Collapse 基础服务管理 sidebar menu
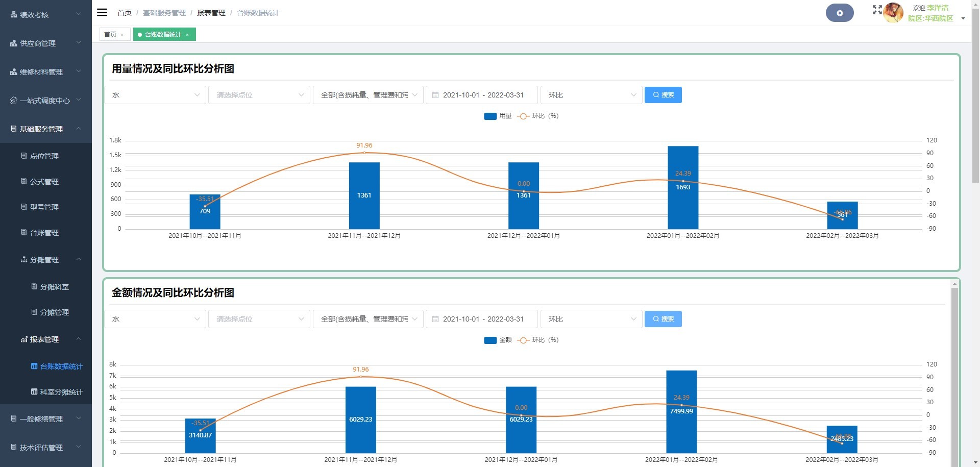The image size is (980, 467). tap(46, 129)
